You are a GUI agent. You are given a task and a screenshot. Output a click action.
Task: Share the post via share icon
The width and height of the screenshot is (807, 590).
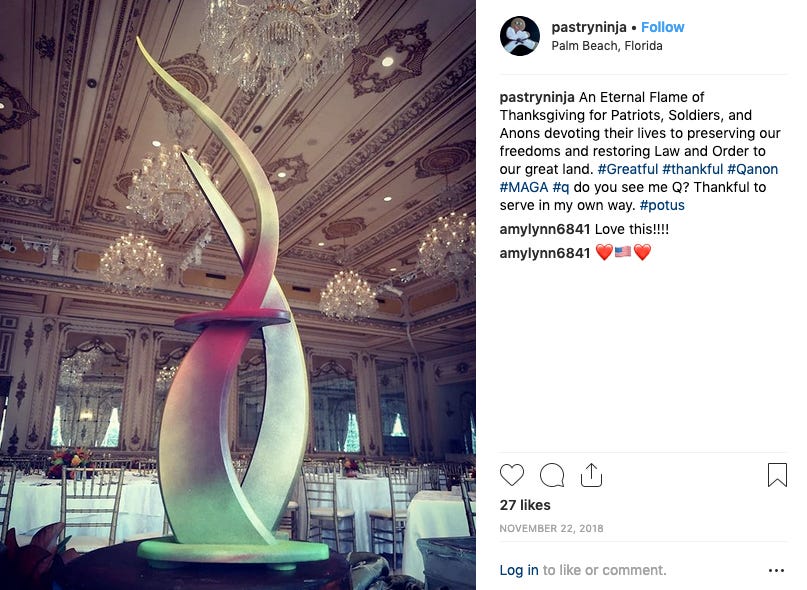[591, 475]
